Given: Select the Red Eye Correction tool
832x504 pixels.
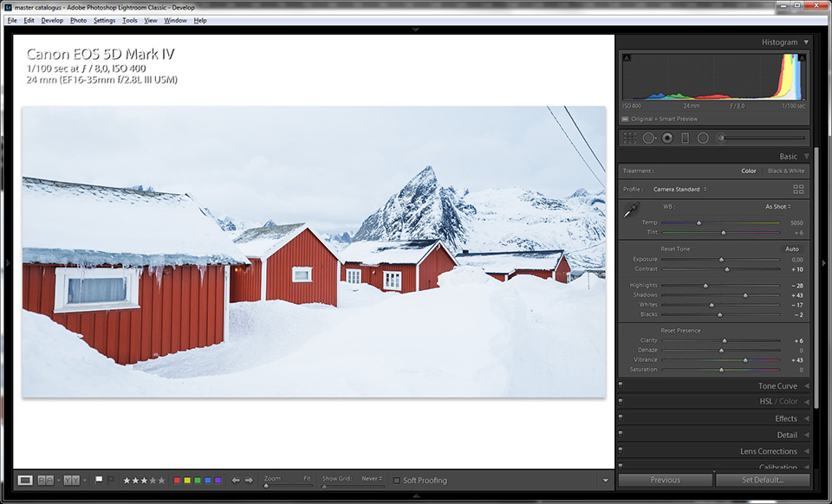Looking at the screenshot, I should (x=667, y=138).
